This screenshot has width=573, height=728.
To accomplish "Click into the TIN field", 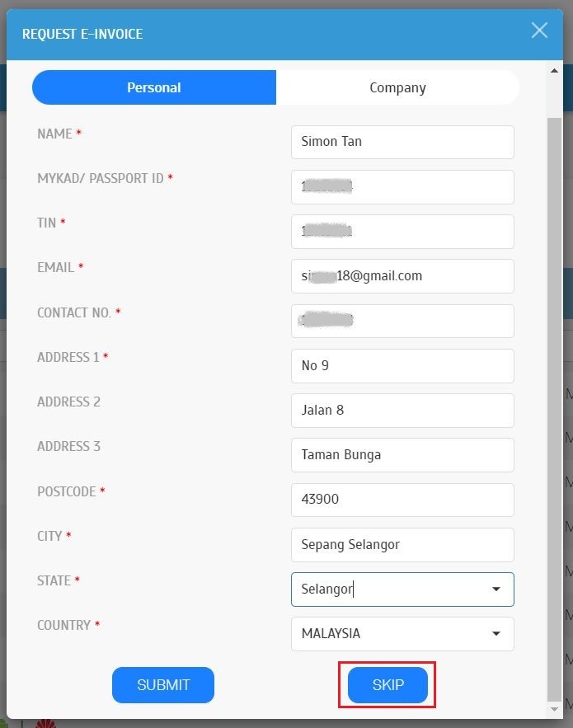I will click(x=402, y=232).
